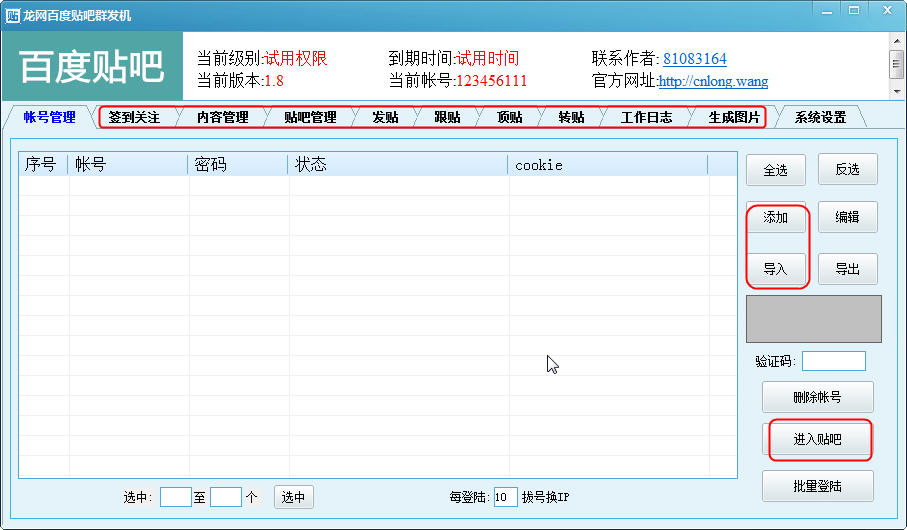Click the 导出 button
Screen dimensions: 907x530
(847, 269)
